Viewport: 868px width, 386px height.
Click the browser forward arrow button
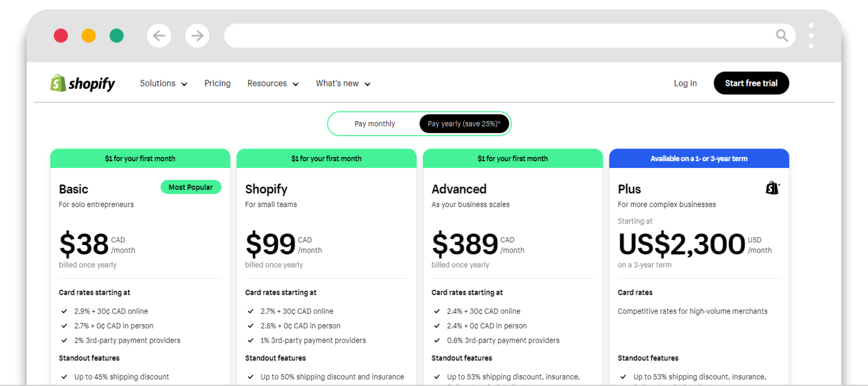[x=197, y=36]
